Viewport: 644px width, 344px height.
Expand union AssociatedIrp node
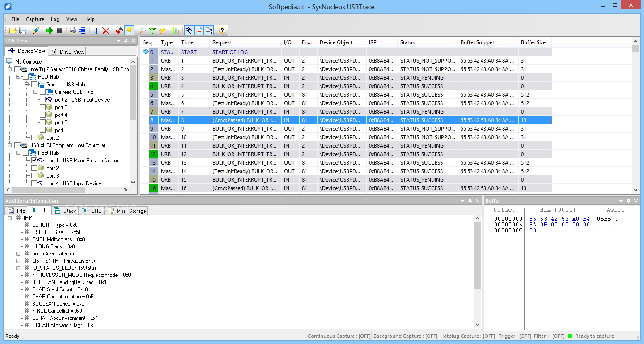(18, 254)
